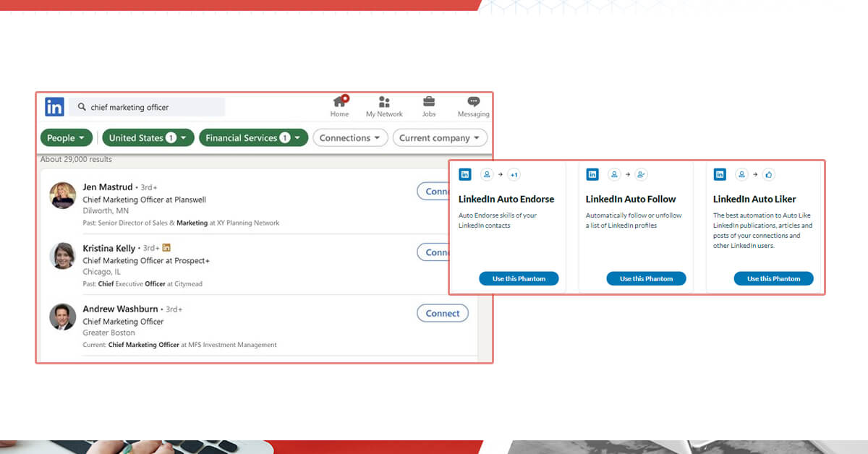Click the Andrew Washburn name link

120,309
